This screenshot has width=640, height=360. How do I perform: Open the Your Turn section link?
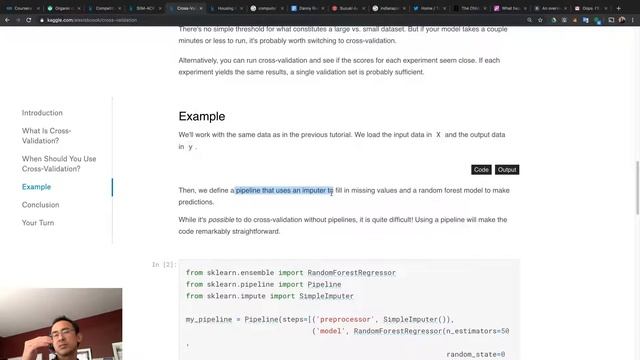38,223
